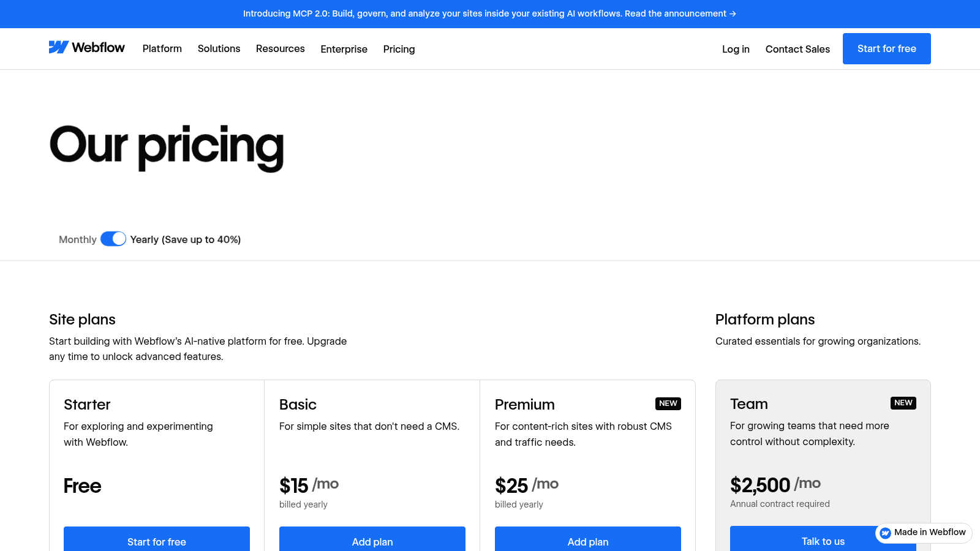The image size is (980, 551).
Task: Select the Yearly (Save up to 40%) label
Action: point(186,239)
